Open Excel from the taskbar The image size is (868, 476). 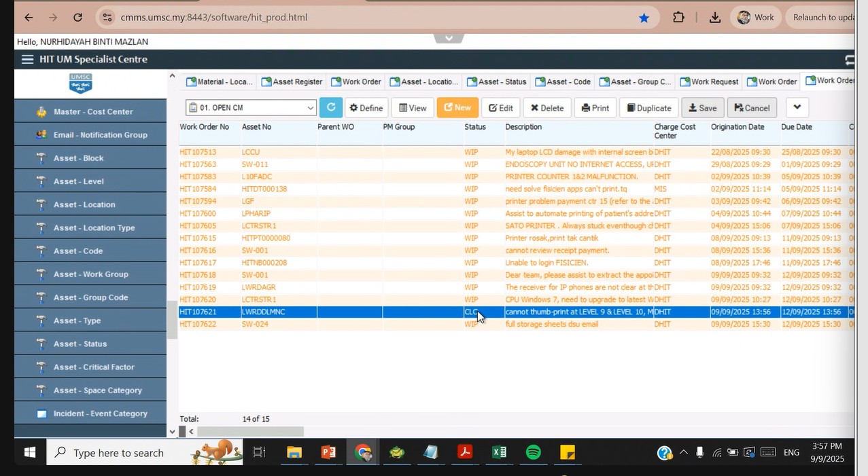[x=499, y=452]
